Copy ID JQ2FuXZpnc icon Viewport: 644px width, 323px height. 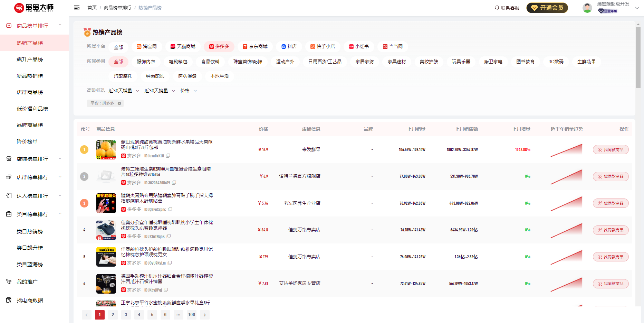click(170, 210)
